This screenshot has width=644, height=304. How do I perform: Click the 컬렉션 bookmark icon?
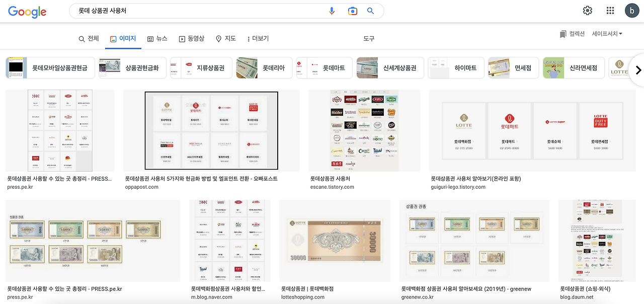562,34
